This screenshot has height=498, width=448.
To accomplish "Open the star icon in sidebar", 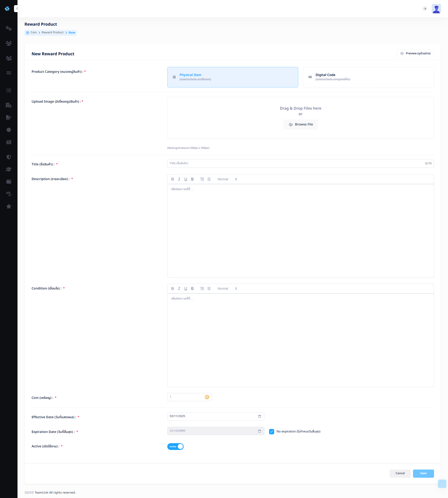I will 9,206.
